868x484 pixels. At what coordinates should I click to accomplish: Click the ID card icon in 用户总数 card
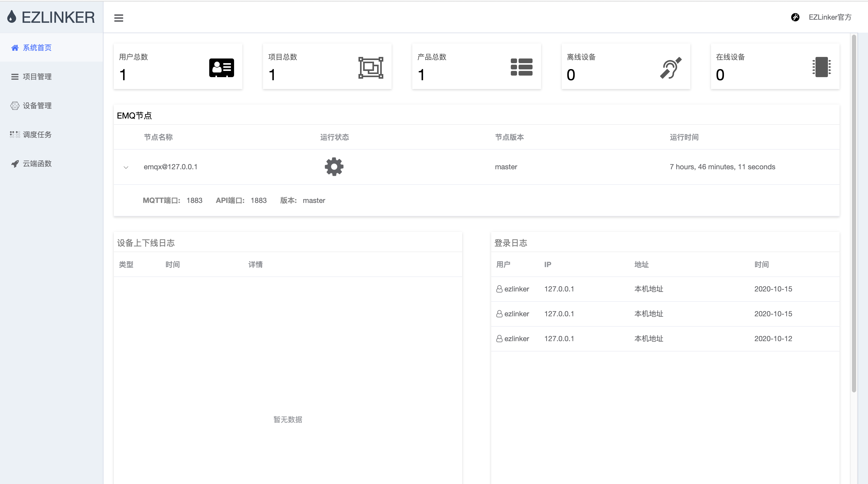pos(222,68)
